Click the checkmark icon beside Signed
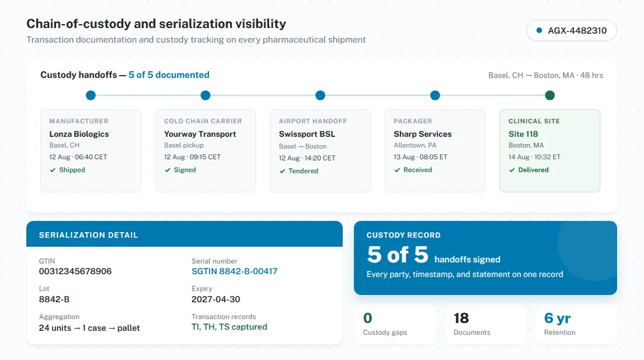The height and width of the screenshot is (360, 644). click(x=167, y=170)
